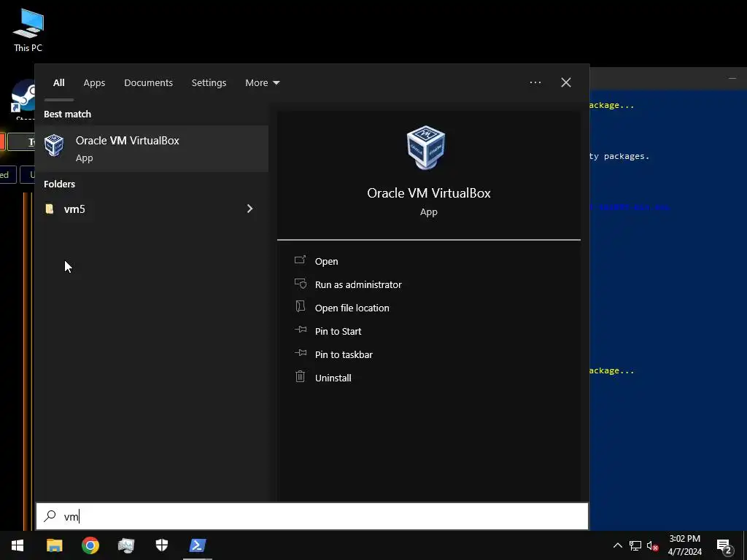747x560 pixels.
Task: Minimize the PowerShell window
Action: click(x=732, y=78)
